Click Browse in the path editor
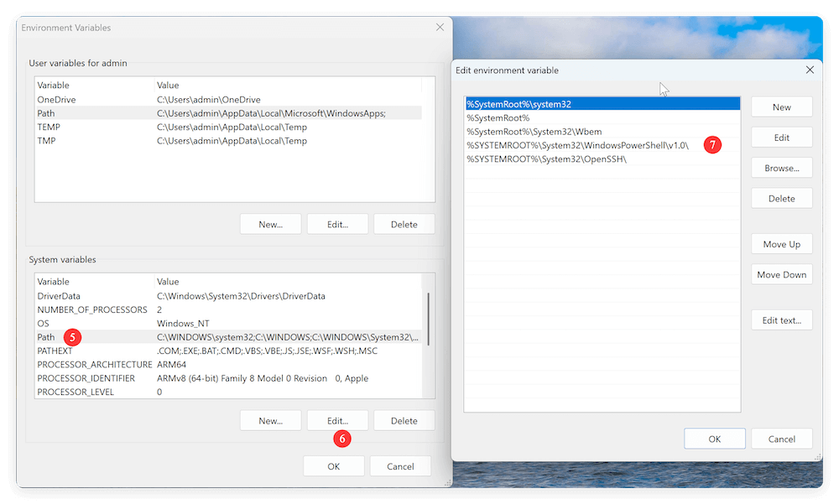This screenshot has width=839, height=504. [x=781, y=168]
